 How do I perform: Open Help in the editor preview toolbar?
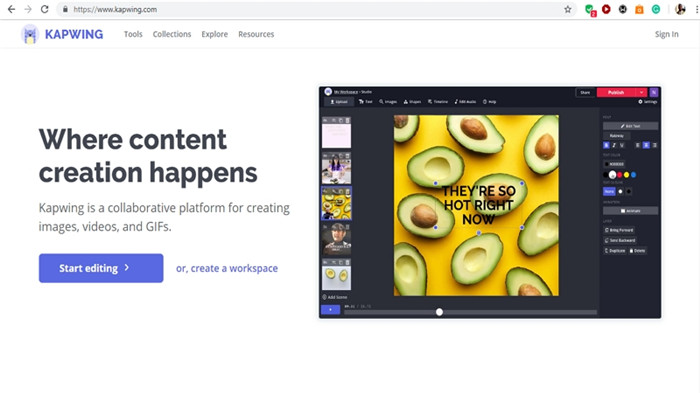tap(489, 102)
